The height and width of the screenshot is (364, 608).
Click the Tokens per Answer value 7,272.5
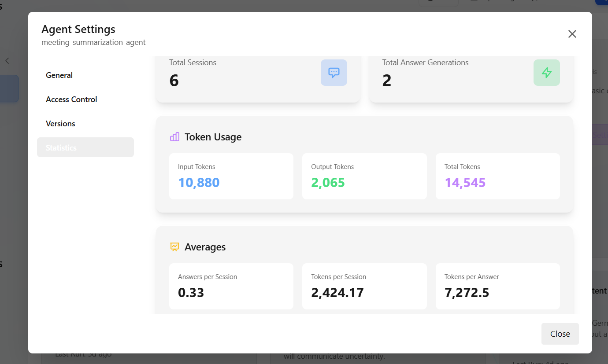467,292
